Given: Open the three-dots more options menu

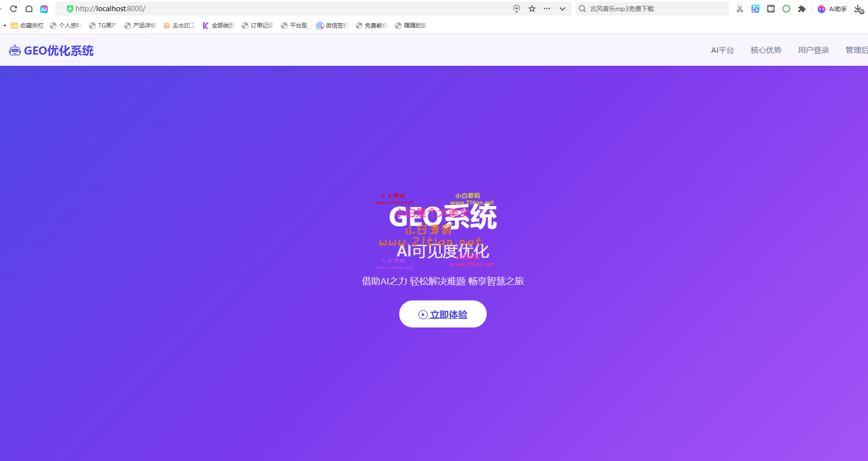Looking at the screenshot, I should click(547, 9).
